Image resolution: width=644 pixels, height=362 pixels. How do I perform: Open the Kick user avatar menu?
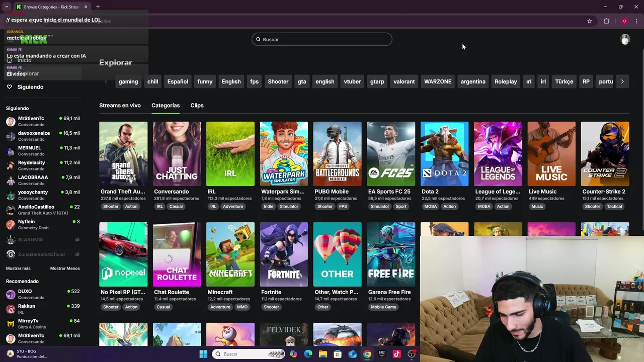coord(625,39)
